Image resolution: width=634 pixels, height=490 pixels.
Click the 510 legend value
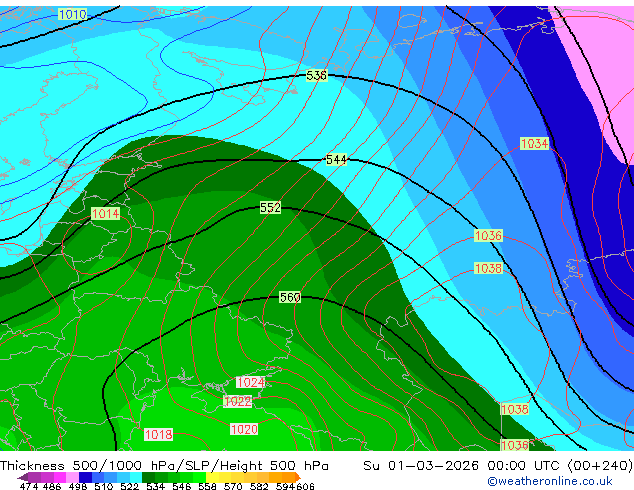pyautogui.click(x=104, y=486)
